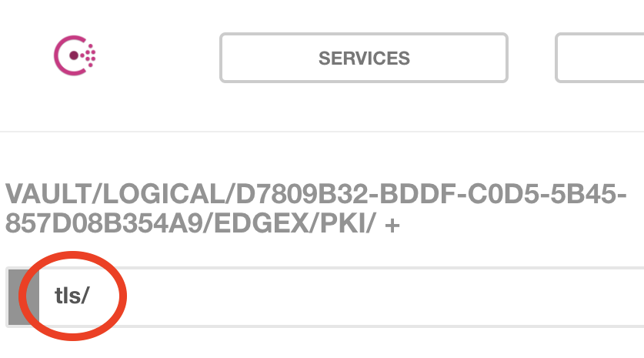Click the horizontal divider below the navigation
The width and height of the screenshot is (644, 358).
[322, 132]
